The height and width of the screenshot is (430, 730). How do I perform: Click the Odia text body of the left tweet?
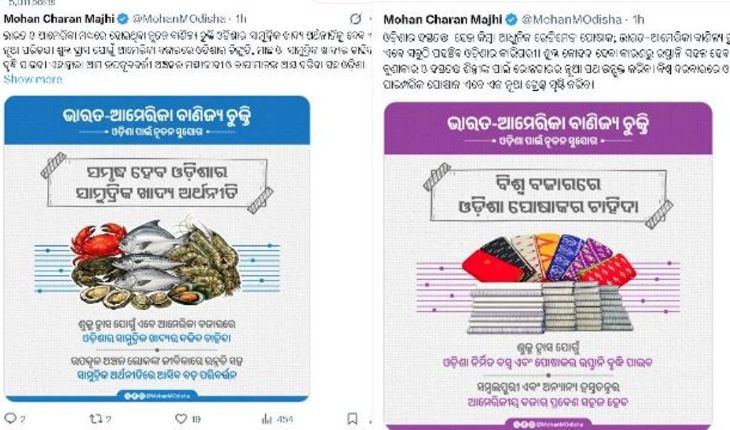point(188,50)
